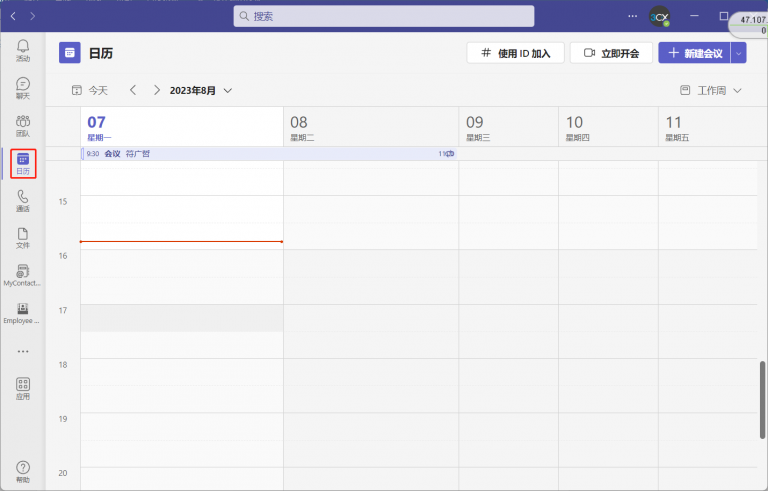Viewport: 768px width, 491px height.
Task: Open the Activity (活动) sidebar icon
Action: click(23, 50)
